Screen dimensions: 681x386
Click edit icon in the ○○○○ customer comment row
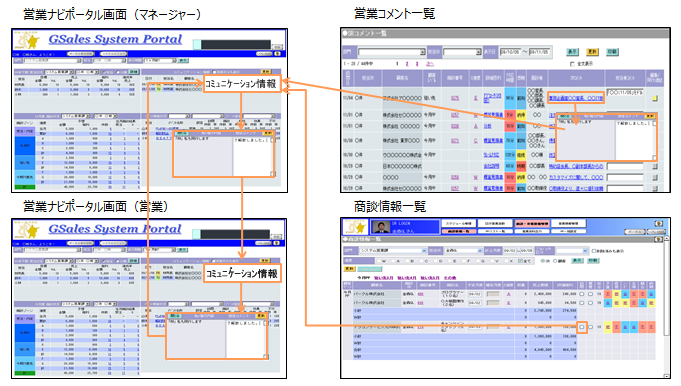tap(655, 178)
